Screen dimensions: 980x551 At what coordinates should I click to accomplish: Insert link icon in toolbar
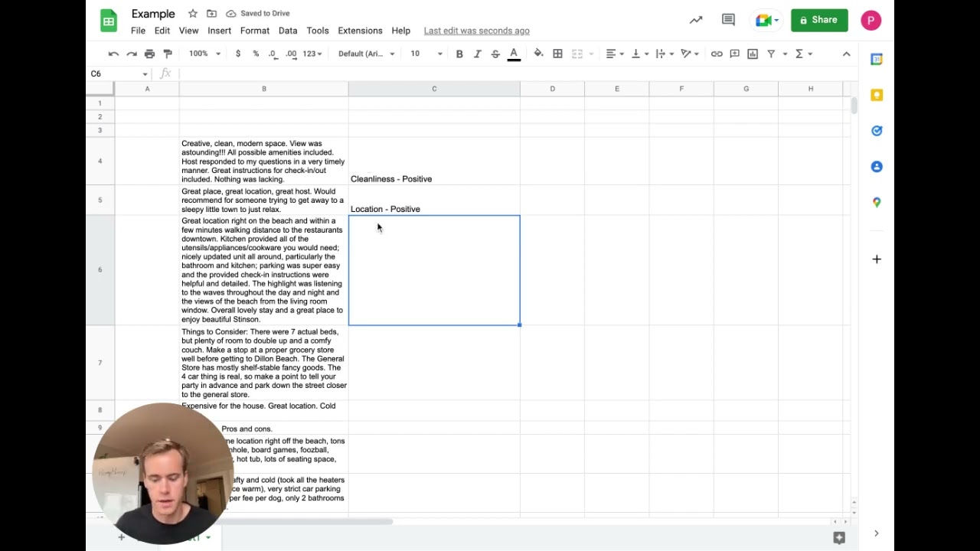click(717, 54)
